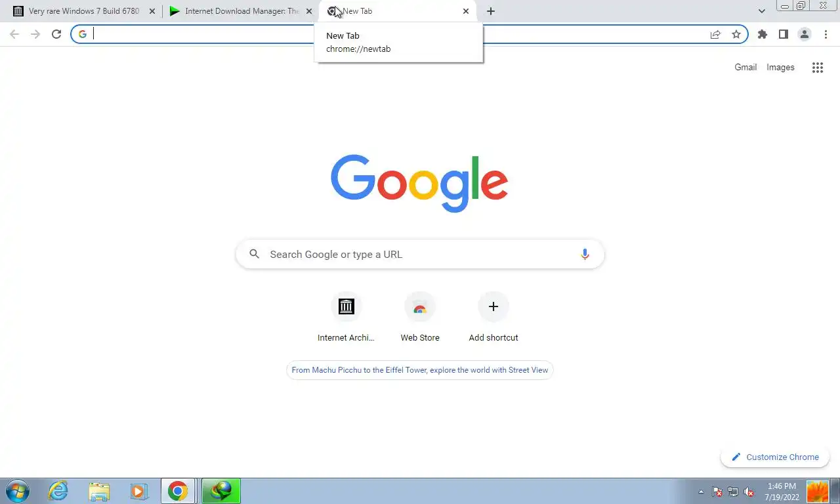The height and width of the screenshot is (504, 840).
Task: Focus the Search Google or type a URL box
Action: tap(420, 255)
